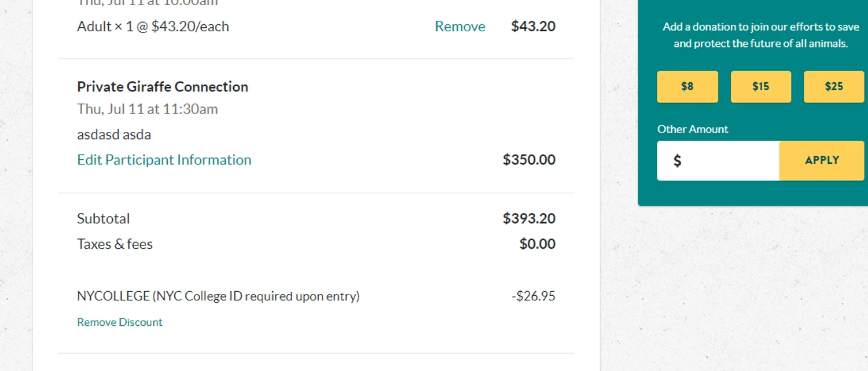Focus the Other Amount input field
Viewport: 868px width, 371px height.
[x=732, y=161]
